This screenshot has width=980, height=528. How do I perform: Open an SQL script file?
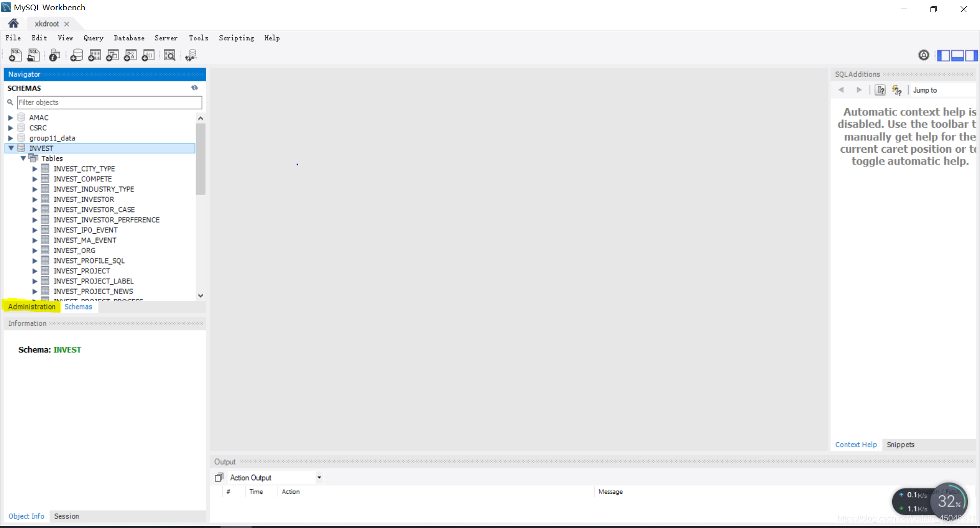click(34, 55)
